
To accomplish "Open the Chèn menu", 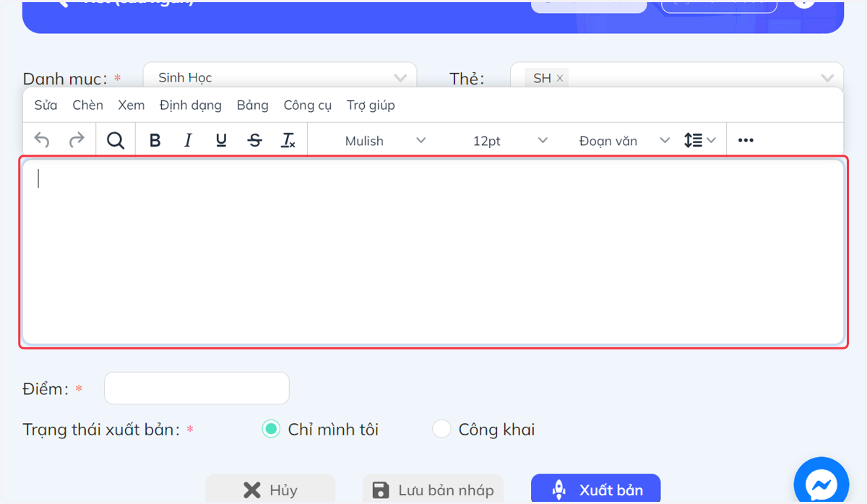I will (87, 105).
